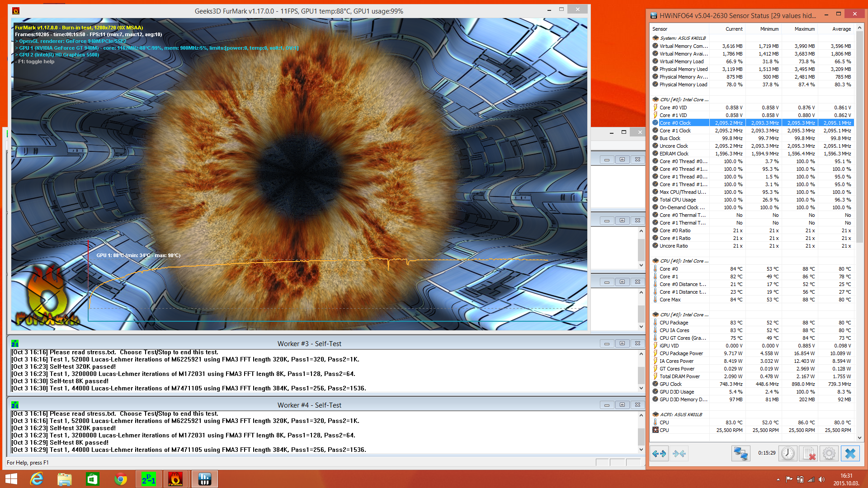Reset the HWiNFO clock timer icon
The image size is (868, 488).
tap(788, 453)
